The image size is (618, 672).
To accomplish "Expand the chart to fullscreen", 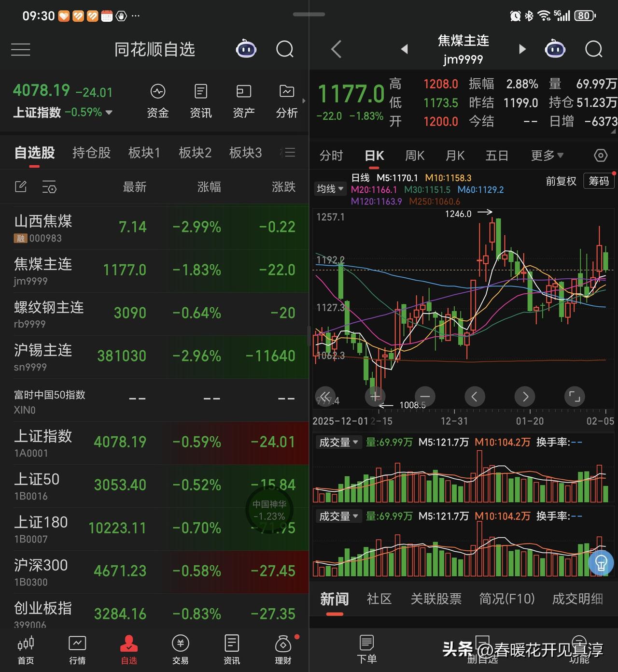I will coord(575,397).
